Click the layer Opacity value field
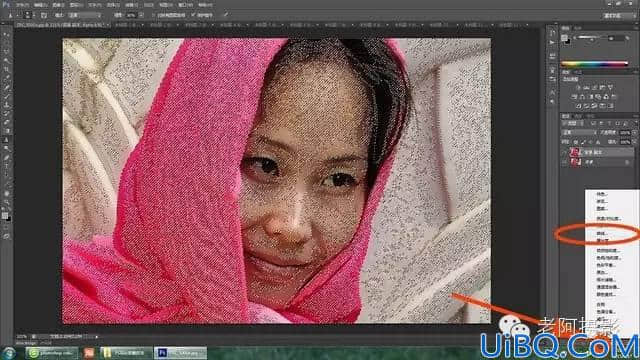 (x=625, y=133)
